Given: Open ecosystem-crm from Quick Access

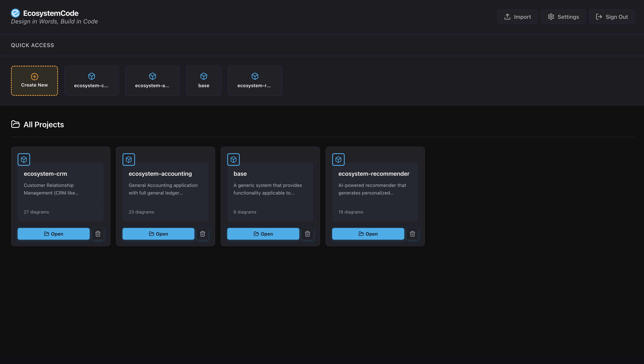Looking at the screenshot, I should pos(91,81).
